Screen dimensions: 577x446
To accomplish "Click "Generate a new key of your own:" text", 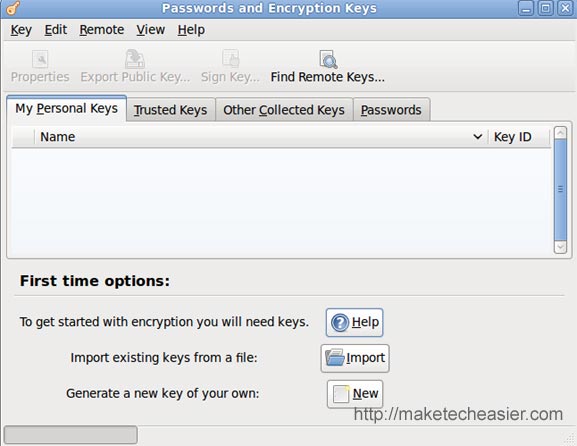I will 163,393.
